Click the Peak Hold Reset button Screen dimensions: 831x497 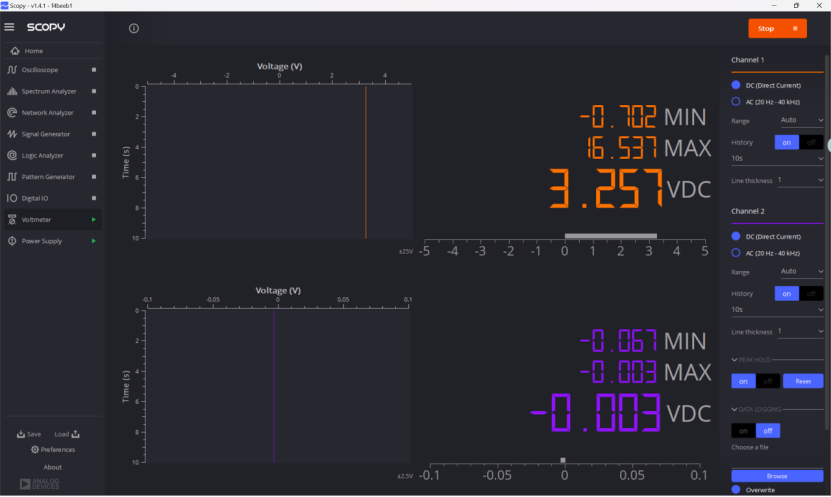[803, 381]
